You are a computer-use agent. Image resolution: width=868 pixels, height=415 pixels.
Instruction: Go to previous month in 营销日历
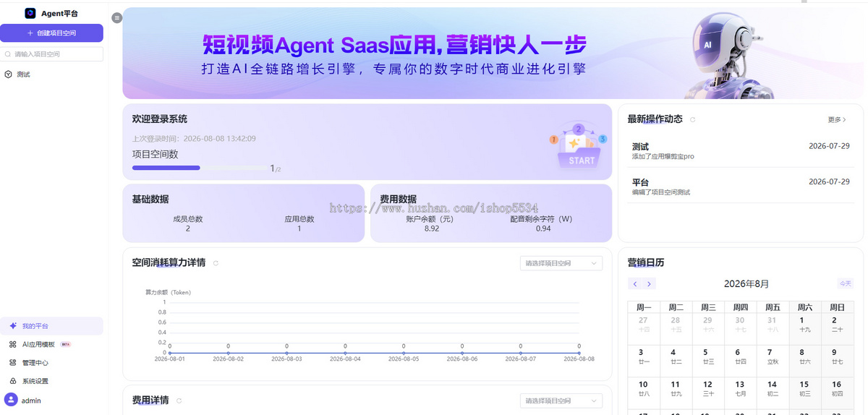pyautogui.click(x=634, y=284)
